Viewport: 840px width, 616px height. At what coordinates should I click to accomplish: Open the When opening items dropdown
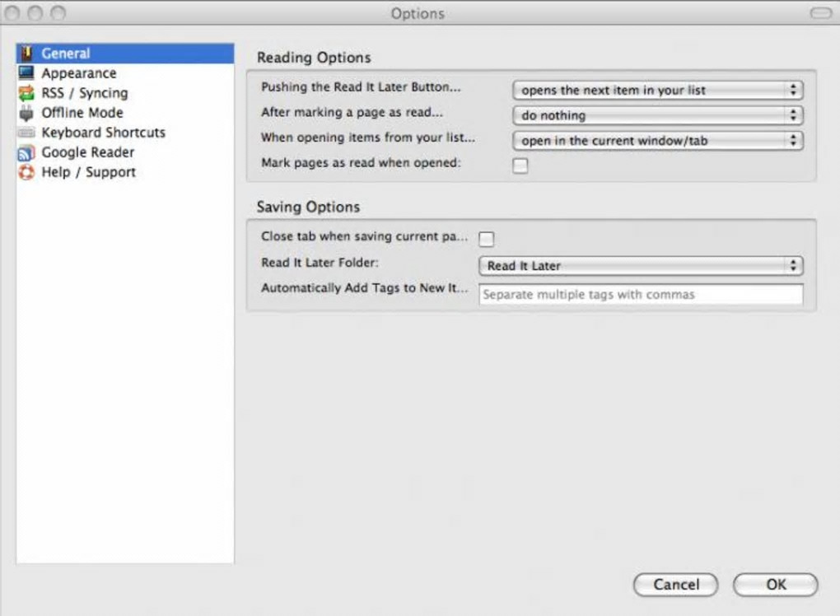(x=657, y=141)
